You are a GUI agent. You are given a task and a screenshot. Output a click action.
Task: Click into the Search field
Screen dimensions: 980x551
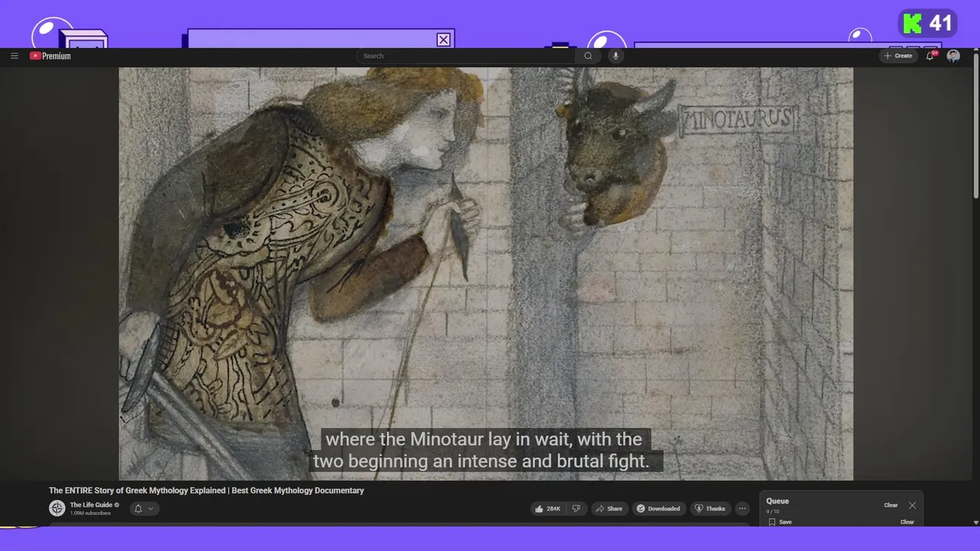[467, 56]
